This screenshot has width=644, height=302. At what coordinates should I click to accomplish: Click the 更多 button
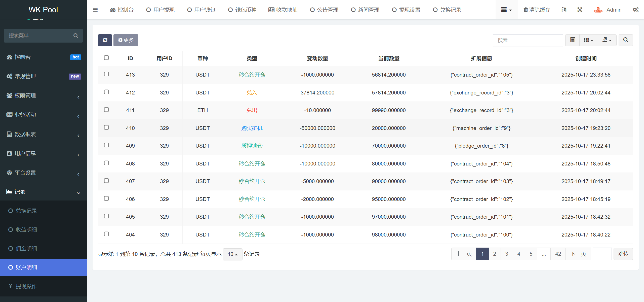pyautogui.click(x=126, y=40)
